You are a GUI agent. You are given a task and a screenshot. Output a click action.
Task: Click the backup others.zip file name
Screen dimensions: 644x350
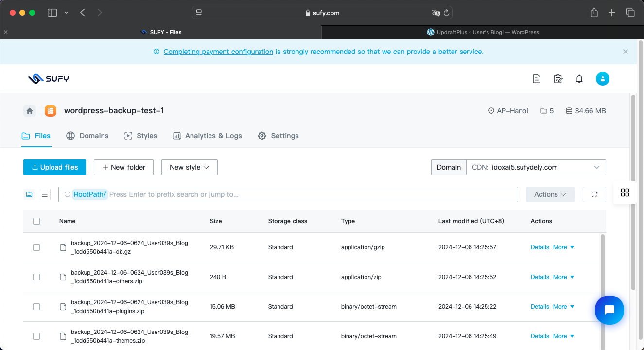coord(129,277)
